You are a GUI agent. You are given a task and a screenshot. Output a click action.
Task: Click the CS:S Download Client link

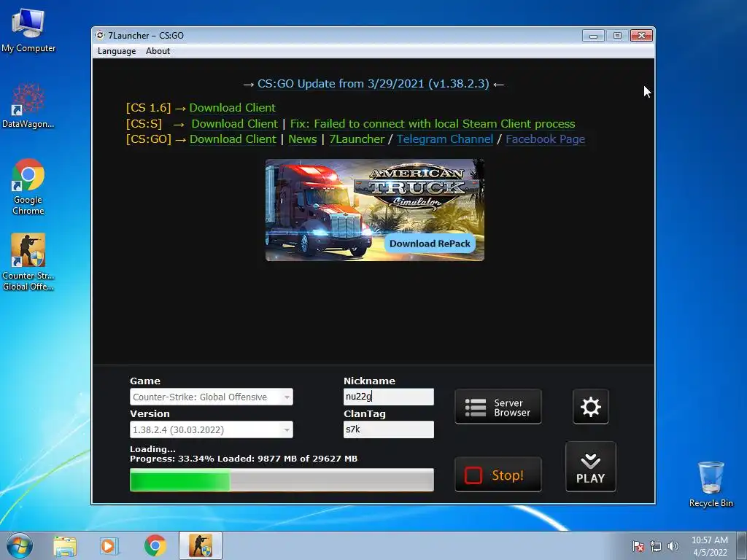click(x=234, y=124)
